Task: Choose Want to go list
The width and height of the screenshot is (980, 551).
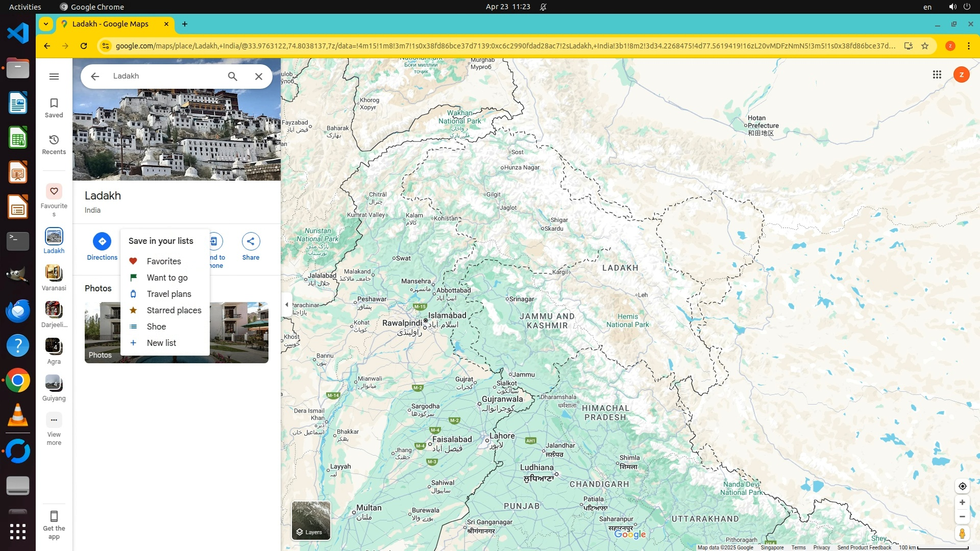Action: pos(167,278)
